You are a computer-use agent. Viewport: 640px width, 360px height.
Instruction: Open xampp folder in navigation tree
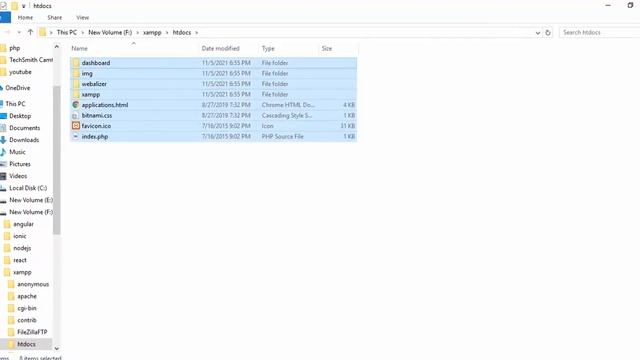tap(22, 272)
